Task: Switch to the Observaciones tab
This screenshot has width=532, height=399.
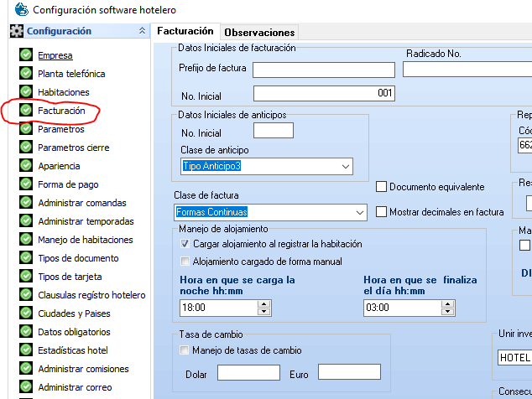Action: pyautogui.click(x=259, y=32)
